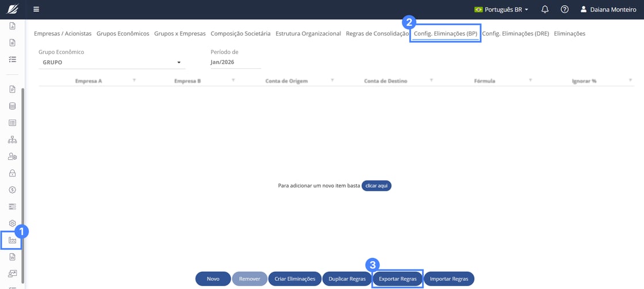Screen dimensions: 644x289
Task: Open the document W icon in sidebar
Action: tap(12, 257)
